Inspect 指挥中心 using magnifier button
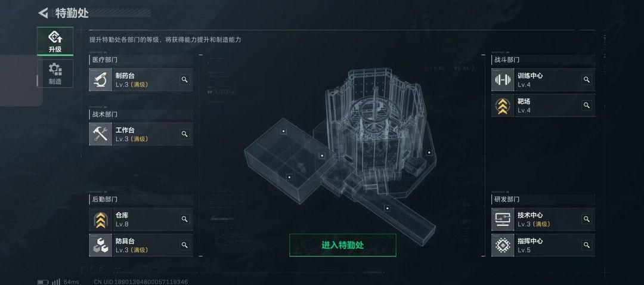Image resolution: width=644 pixels, height=285 pixels. click(587, 245)
